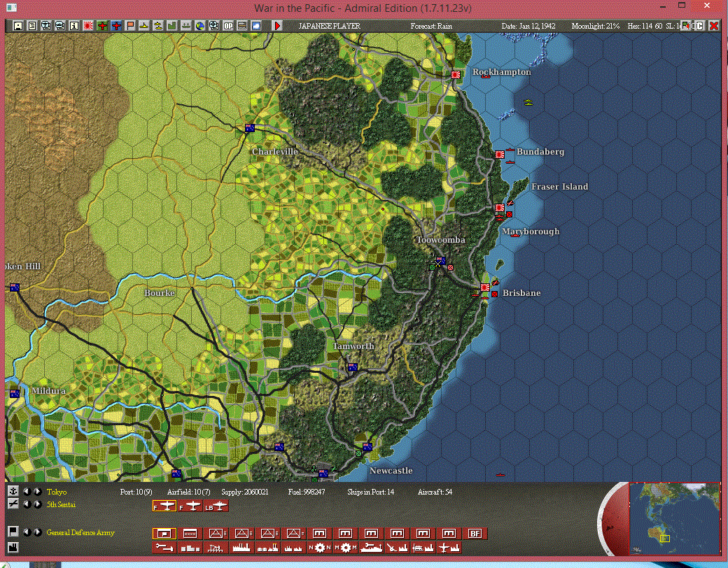Click the 'Ships in Port: 14' text
The height and width of the screenshot is (568, 728).
coord(370,492)
